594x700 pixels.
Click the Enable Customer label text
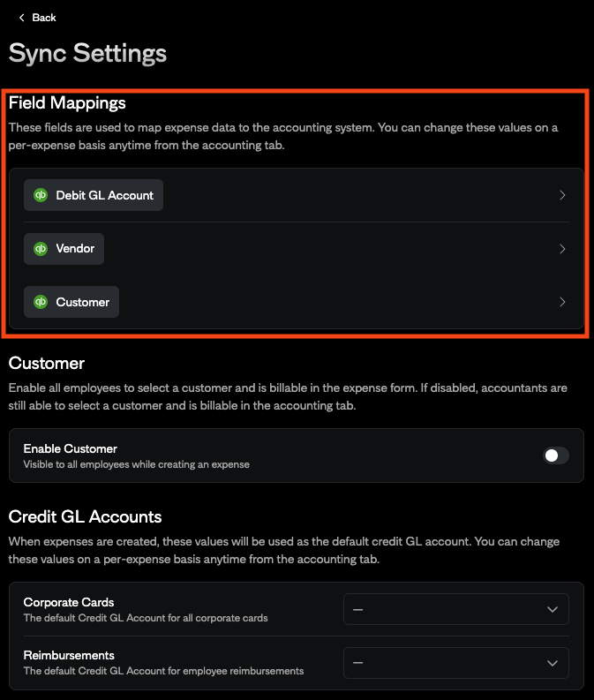(x=71, y=448)
